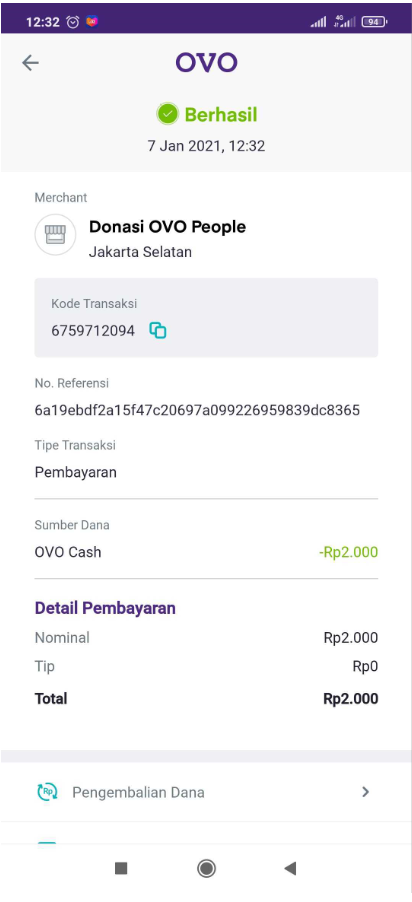412x902 pixels.
Task: Tap the back arrow icon
Action: [30, 63]
